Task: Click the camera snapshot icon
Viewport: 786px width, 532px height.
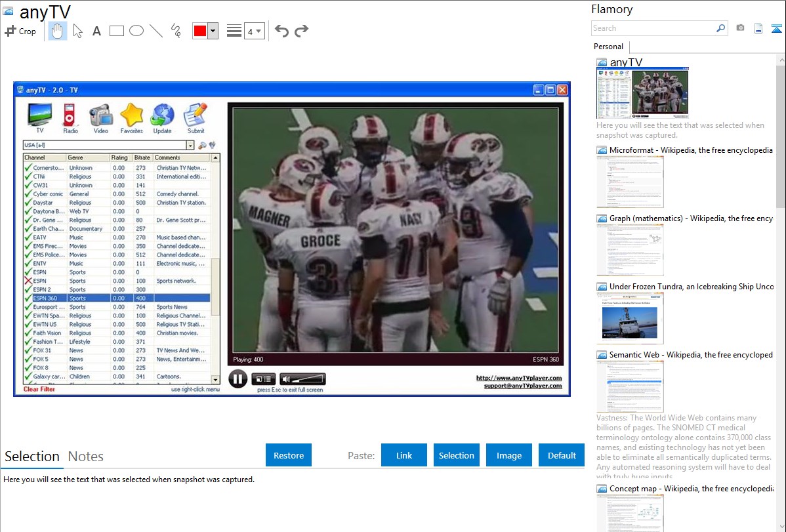Action: click(740, 28)
